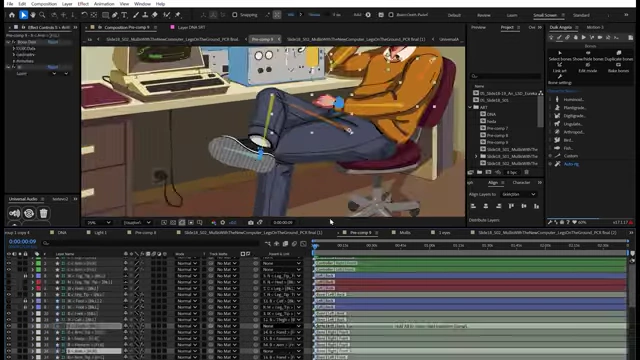This screenshot has height=360, width=640.
Task: Click align bottom icon in Align panel
Action: (x=536, y=206)
